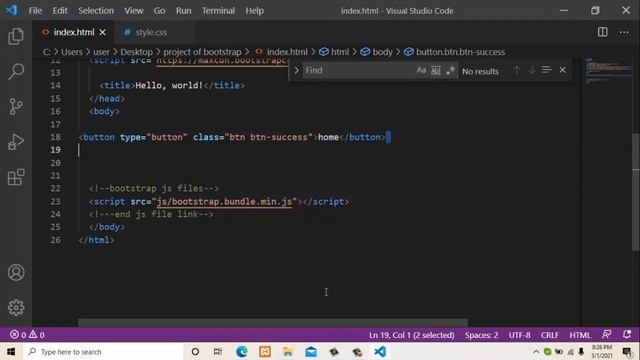Viewport: 640px width, 360px height.
Task: Open the Selection menu
Action: pos(96,11)
